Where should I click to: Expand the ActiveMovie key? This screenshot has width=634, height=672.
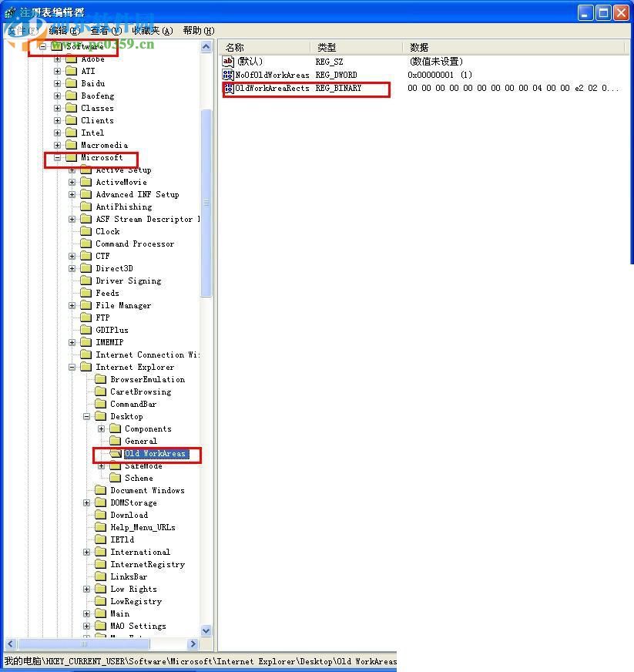click(x=72, y=182)
